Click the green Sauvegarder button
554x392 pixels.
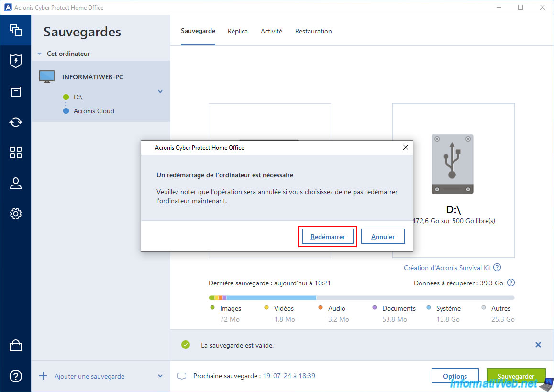(x=516, y=376)
